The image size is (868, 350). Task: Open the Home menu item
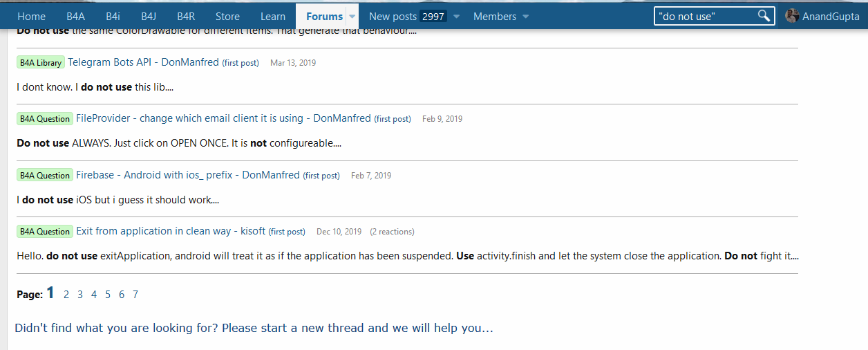click(x=31, y=17)
